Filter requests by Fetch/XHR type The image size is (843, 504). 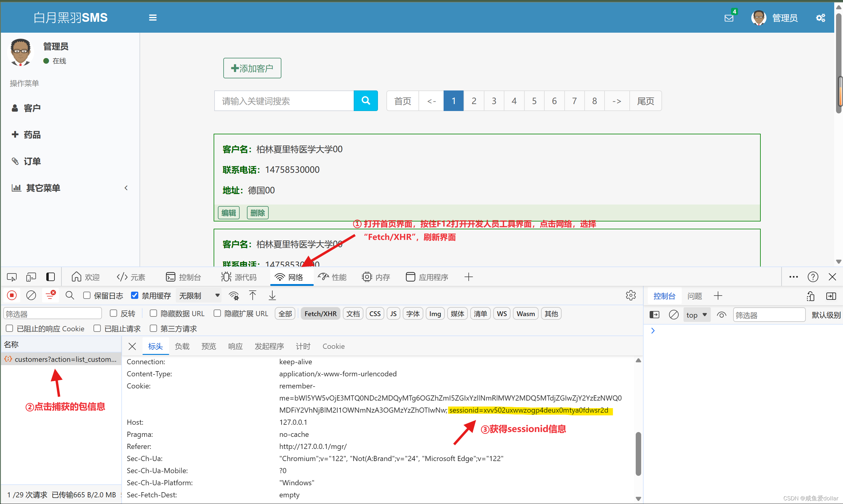(320, 313)
